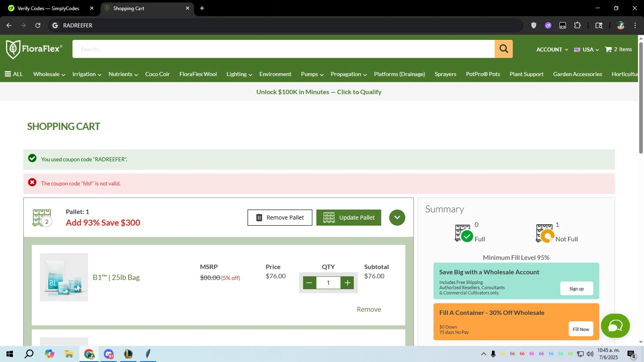Click the Remove Pallet button
Viewport: 644px width, 362px height.
tap(280, 217)
